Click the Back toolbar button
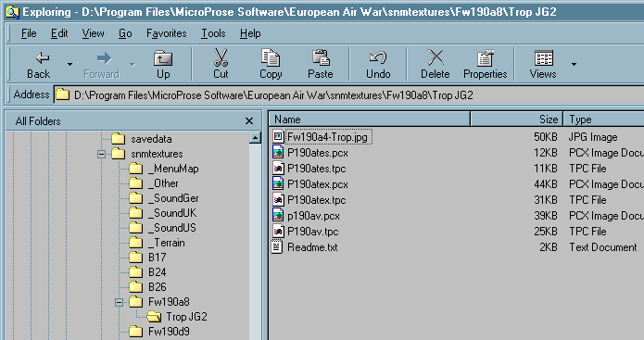The height and width of the screenshot is (340, 644). tap(39, 64)
